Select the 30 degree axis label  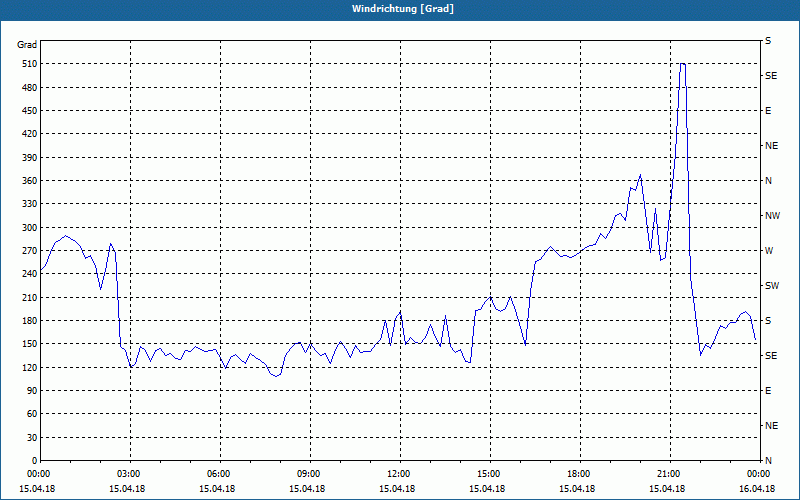[32, 438]
